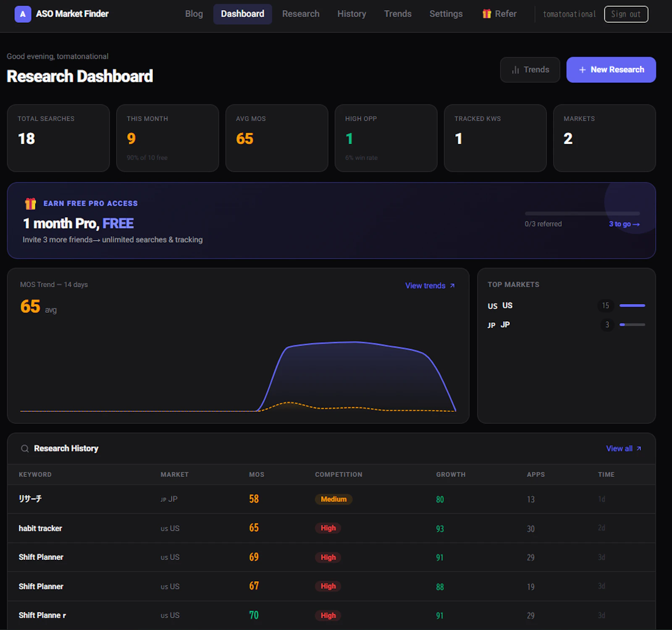Click the US market share bar
This screenshot has width=672, height=630.
coord(632,305)
